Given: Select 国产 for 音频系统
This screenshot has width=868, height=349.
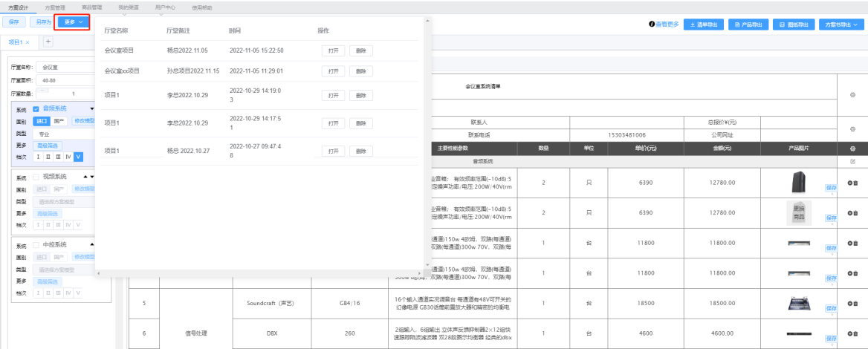Looking at the screenshot, I should [x=59, y=121].
